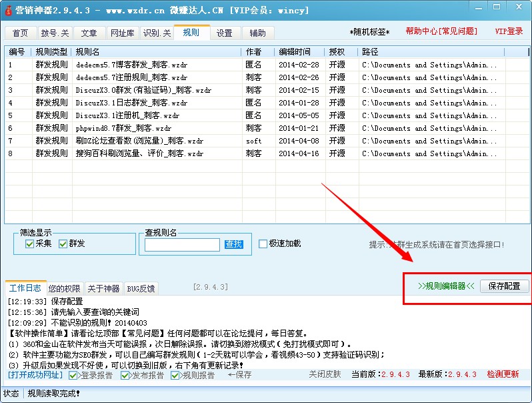Toggle the 发布报告 checkbox

125,375
